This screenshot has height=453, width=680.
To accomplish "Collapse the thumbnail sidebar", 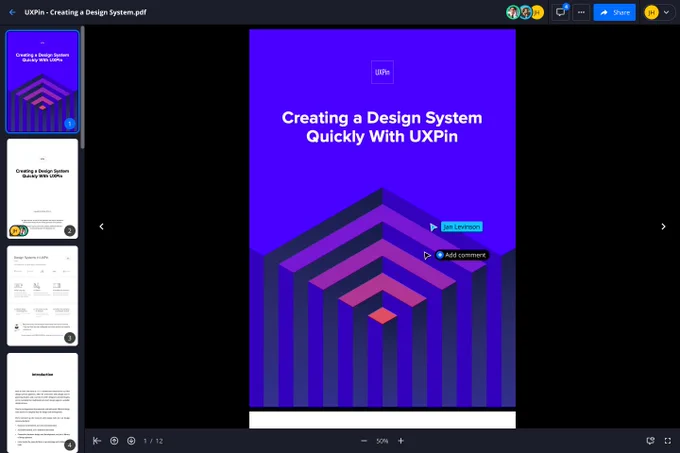I will pyautogui.click(x=97, y=441).
